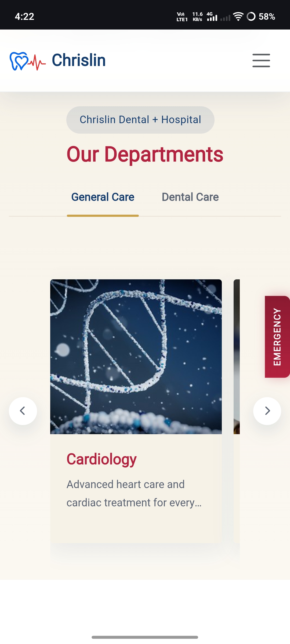Tap the Our Departments heading

tap(145, 154)
